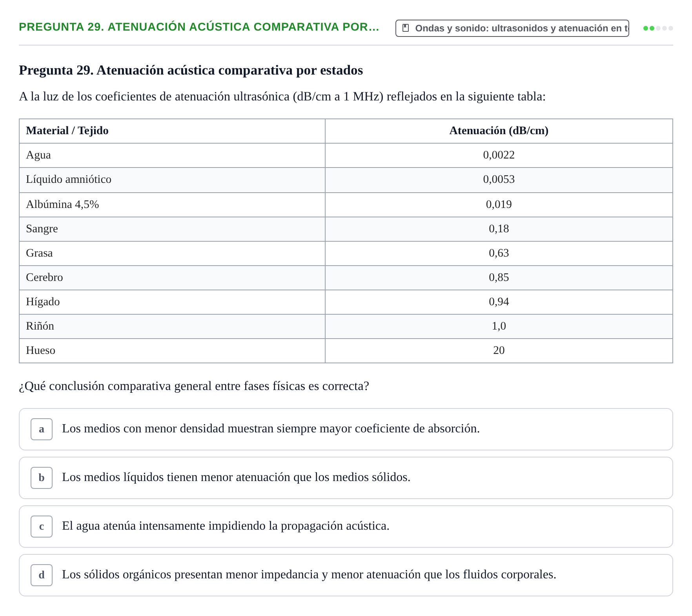This screenshot has height=616, width=692.
Task: Click the value '0,019' in the table
Action: tap(499, 204)
